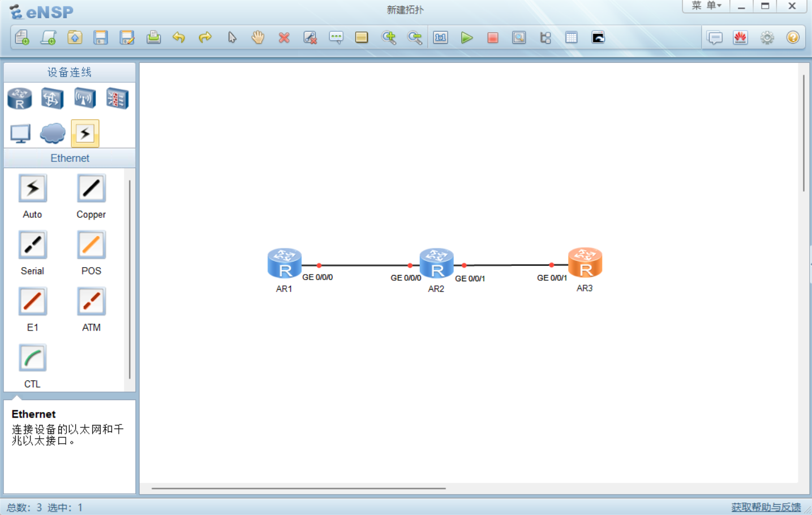Open the CLI console window icon

(598, 38)
